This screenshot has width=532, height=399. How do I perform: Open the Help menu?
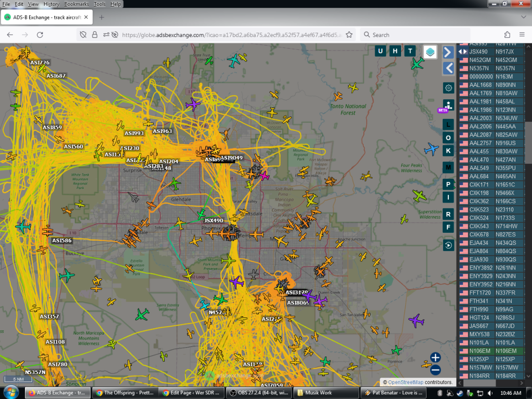point(115,4)
